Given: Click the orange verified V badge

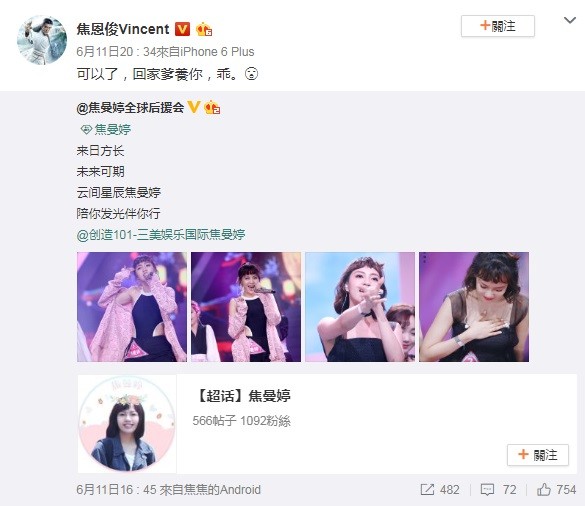Looking at the screenshot, I should coord(182,29).
